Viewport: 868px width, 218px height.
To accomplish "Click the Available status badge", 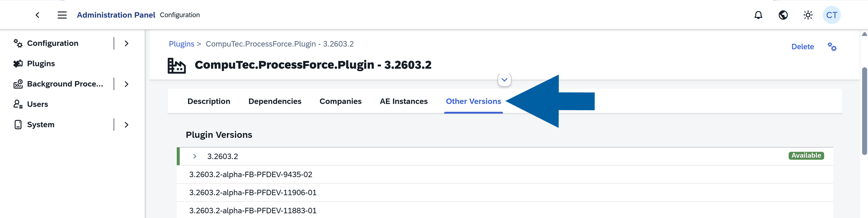I will tap(806, 155).
